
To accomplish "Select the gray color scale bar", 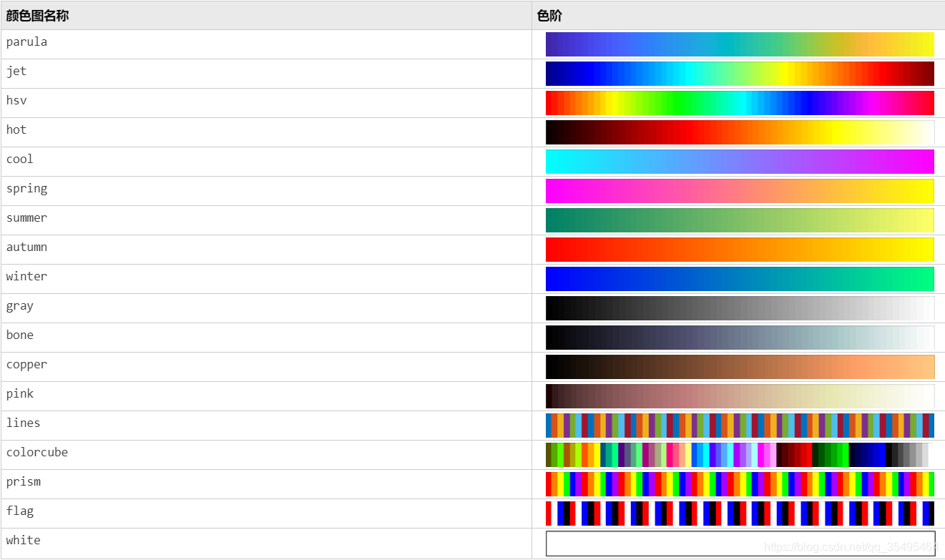I will [740, 308].
